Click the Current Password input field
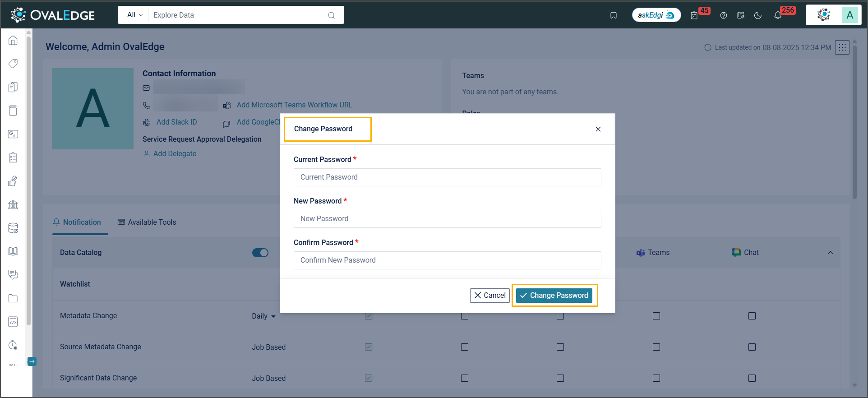The image size is (868, 398). [x=447, y=177]
